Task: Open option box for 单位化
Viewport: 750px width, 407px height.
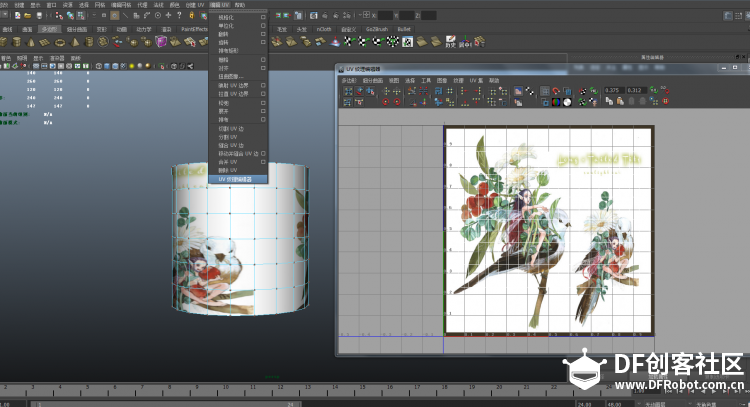Action: 263,26
